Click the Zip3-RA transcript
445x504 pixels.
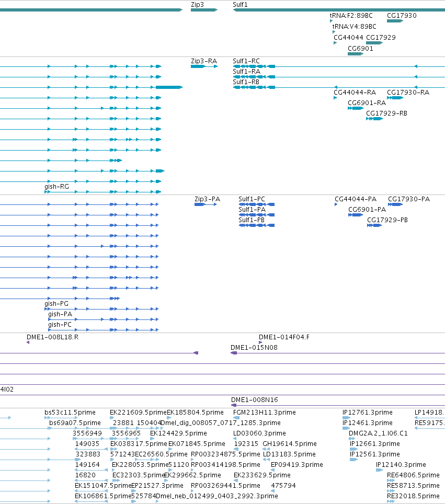204,66
